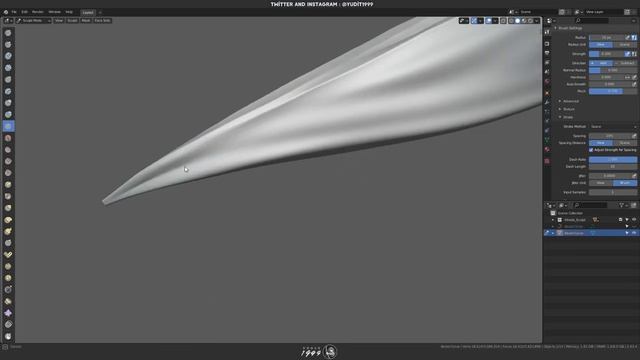Set Spacing Distance to Scene
Screen dimensions: 640x360
point(625,143)
